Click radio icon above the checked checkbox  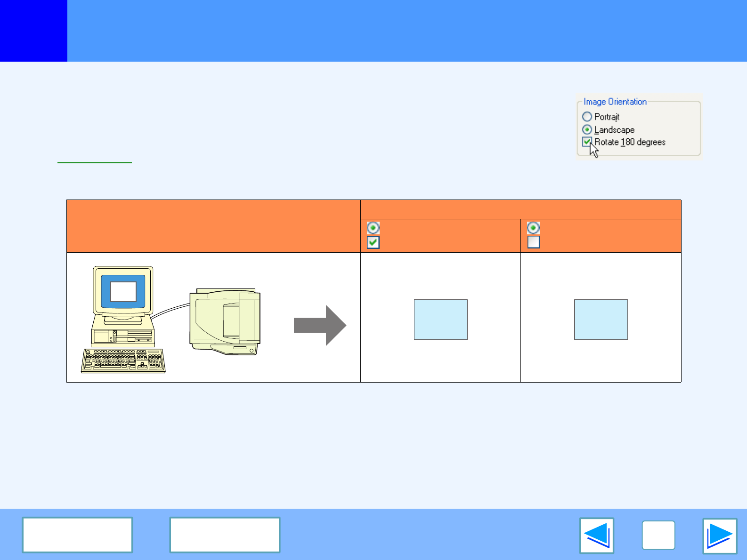373,228
